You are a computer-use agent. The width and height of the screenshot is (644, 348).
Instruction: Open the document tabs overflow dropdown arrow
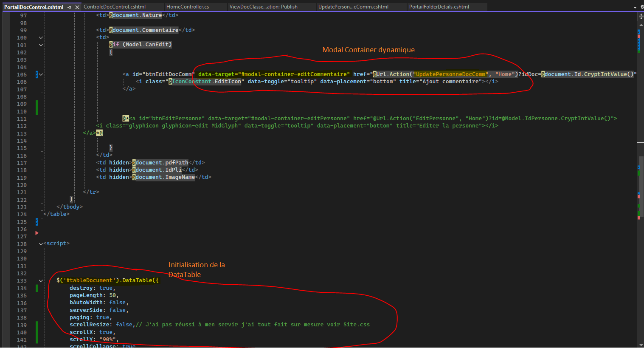pyautogui.click(x=635, y=7)
